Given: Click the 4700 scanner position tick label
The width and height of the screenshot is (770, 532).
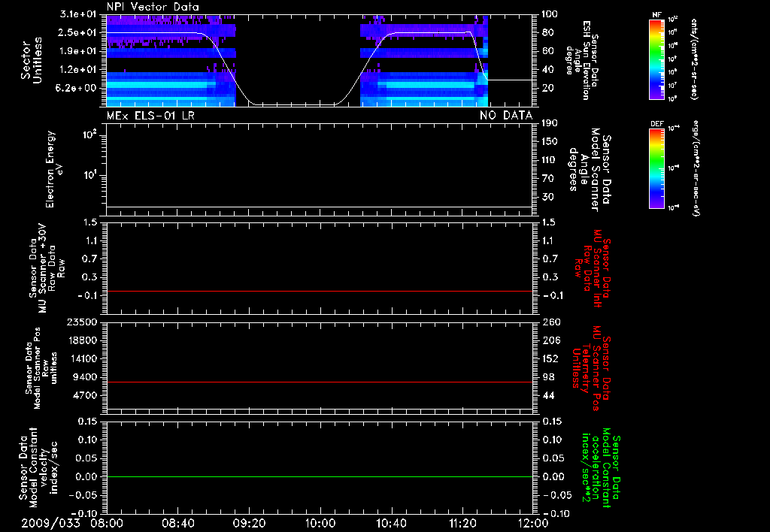Looking at the screenshot, I should (84, 395).
